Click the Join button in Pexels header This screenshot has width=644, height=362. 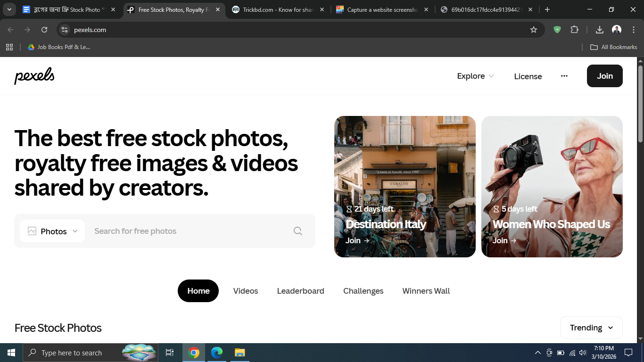pos(604,76)
